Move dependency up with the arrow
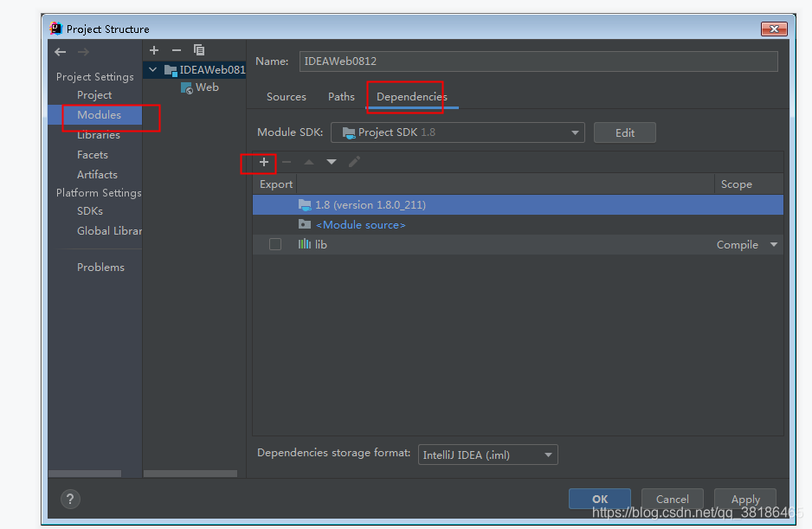Image resolution: width=812 pixels, height=529 pixels. coord(309,162)
